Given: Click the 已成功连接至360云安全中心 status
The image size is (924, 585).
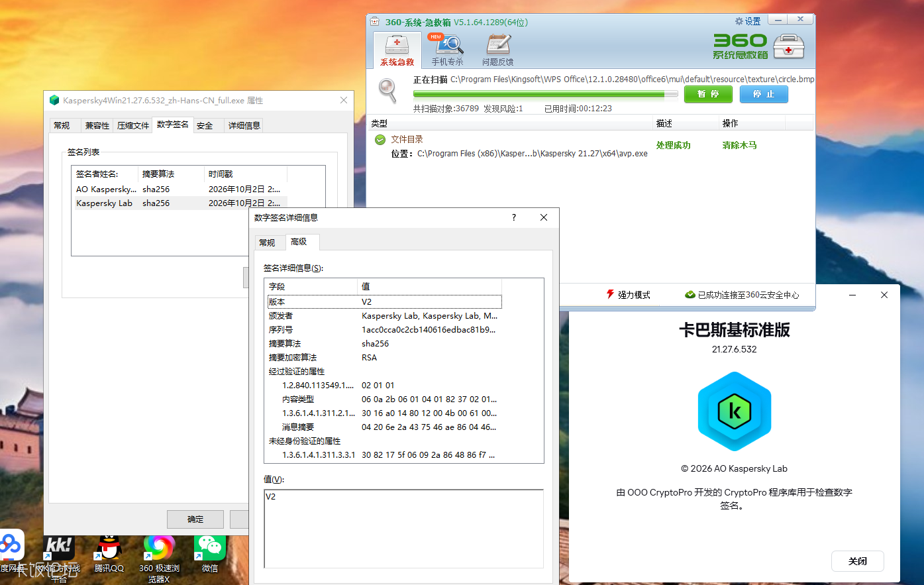Looking at the screenshot, I should (x=742, y=295).
